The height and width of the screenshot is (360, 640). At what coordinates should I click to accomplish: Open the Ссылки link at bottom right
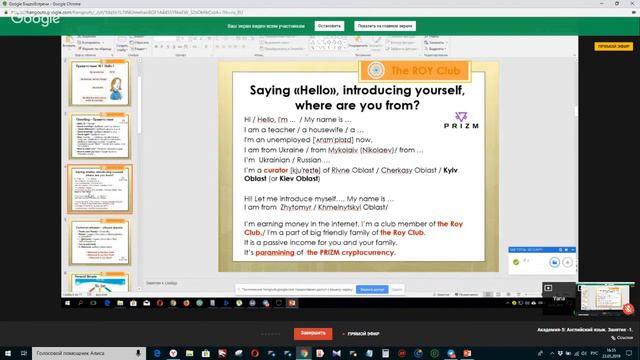tap(622, 338)
